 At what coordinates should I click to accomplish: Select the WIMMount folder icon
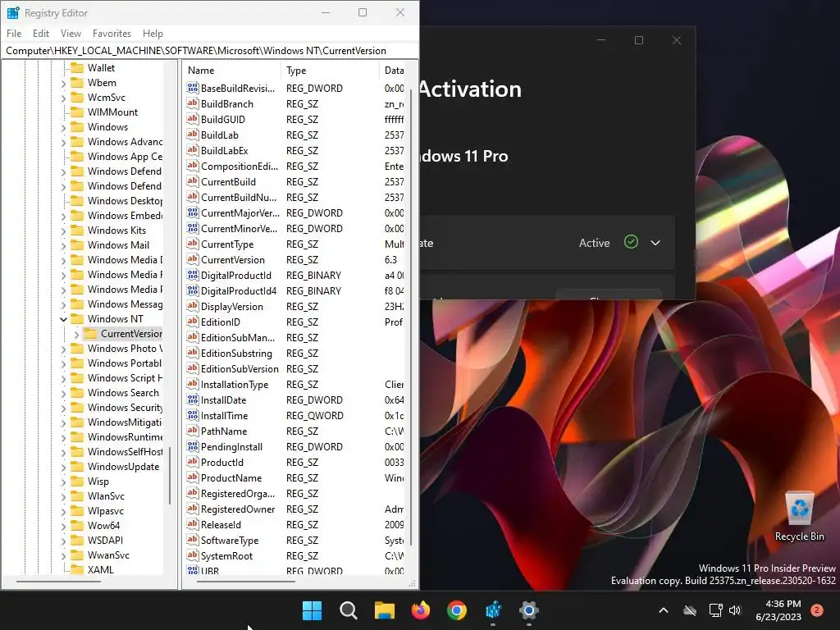[x=78, y=112]
